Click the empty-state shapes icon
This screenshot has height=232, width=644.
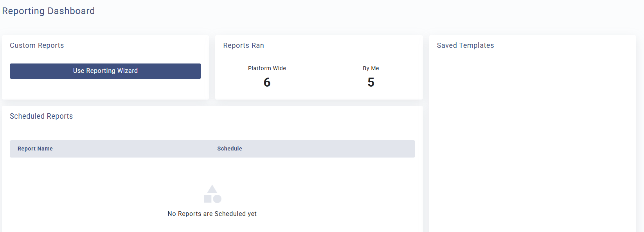(212, 193)
